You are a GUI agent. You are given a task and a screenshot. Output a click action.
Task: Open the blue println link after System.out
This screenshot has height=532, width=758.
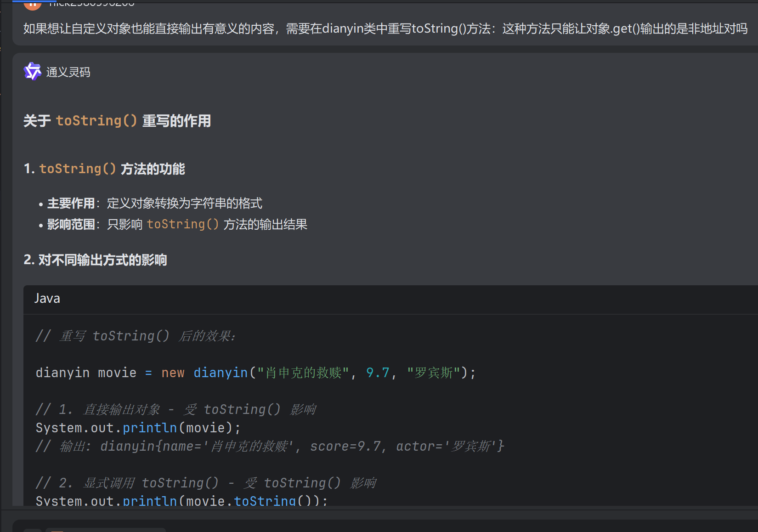tap(150, 427)
